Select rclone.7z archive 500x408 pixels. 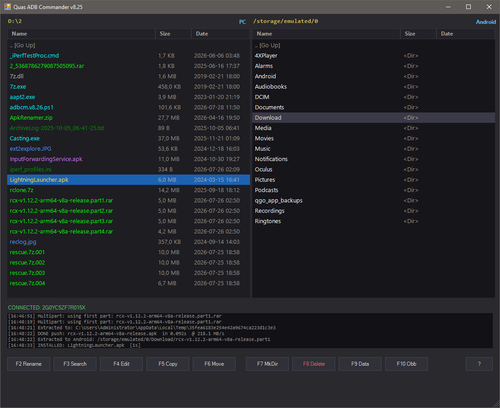(128, 190)
